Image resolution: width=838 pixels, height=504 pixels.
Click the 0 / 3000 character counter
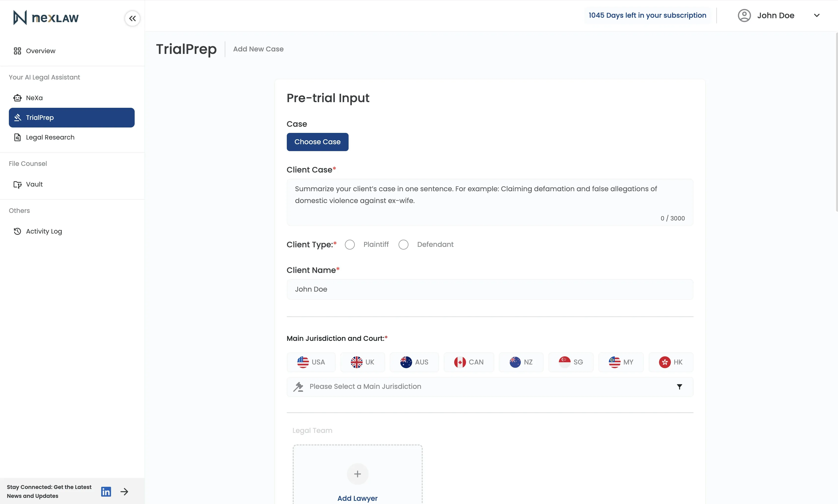pos(673,218)
